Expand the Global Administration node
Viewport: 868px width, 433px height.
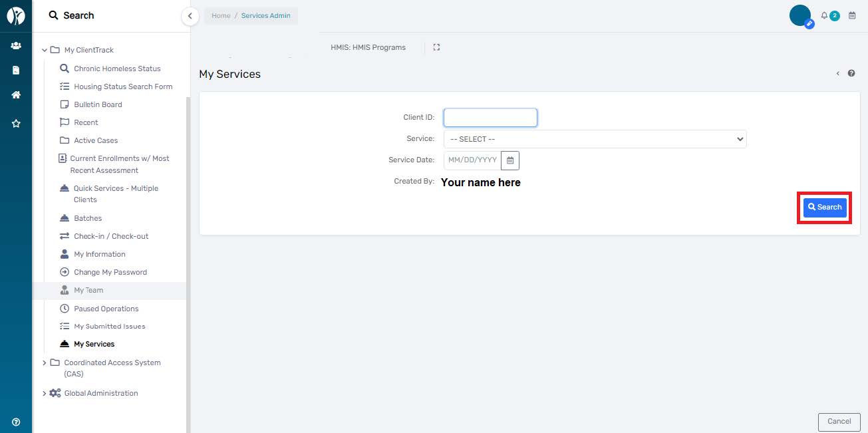click(45, 393)
